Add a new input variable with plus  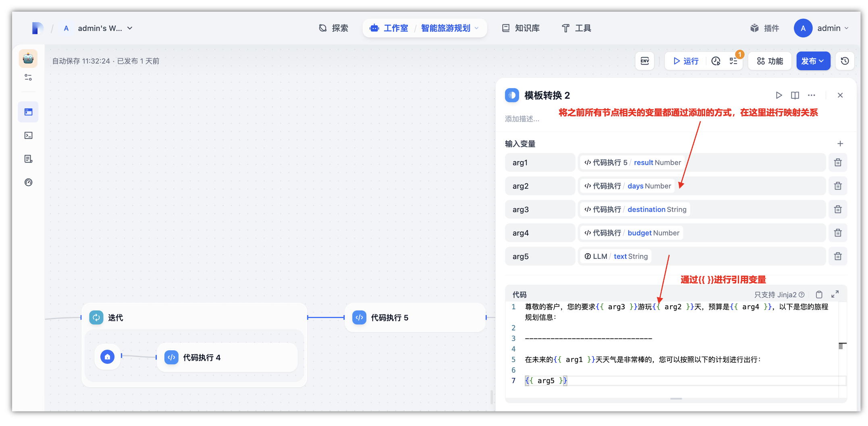(840, 144)
